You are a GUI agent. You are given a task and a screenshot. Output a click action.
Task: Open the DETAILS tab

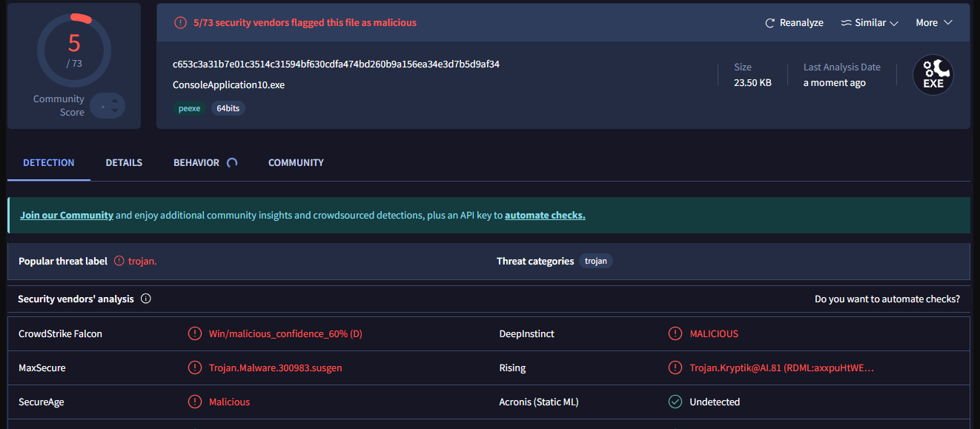tap(124, 163)
